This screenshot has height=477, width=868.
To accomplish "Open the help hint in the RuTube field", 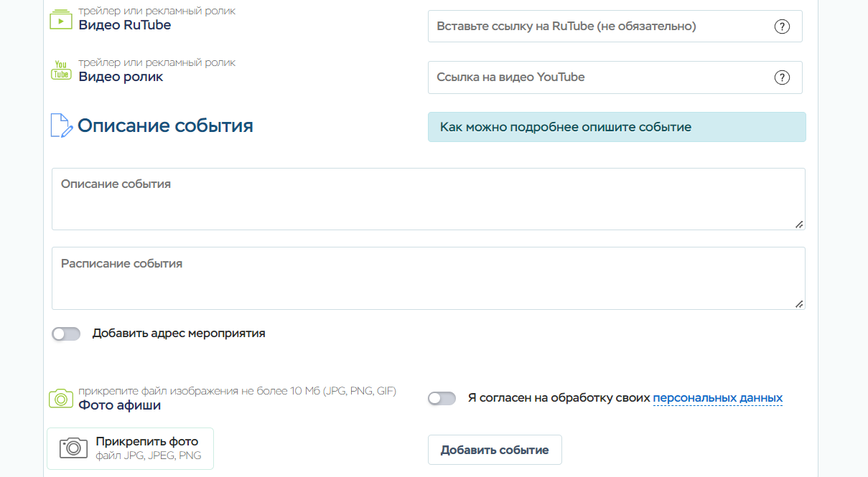I will pyautogui.click(x=782, y=27).
